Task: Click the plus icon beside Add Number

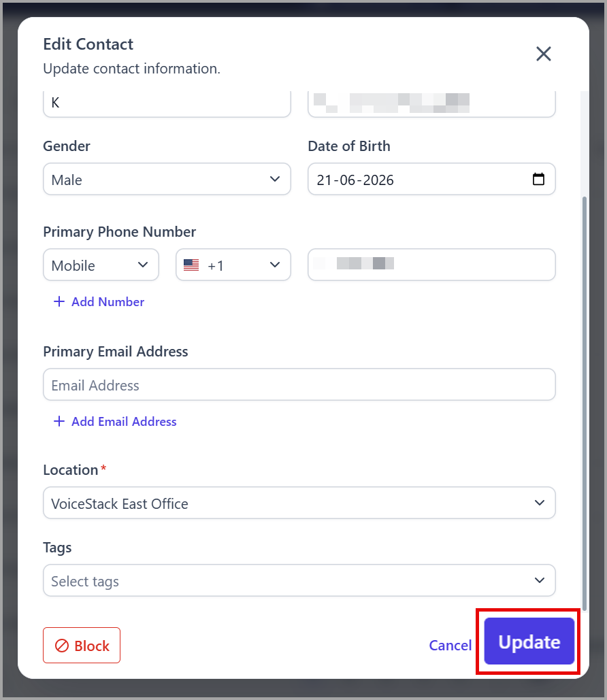Action: click(x=59, y=302)
